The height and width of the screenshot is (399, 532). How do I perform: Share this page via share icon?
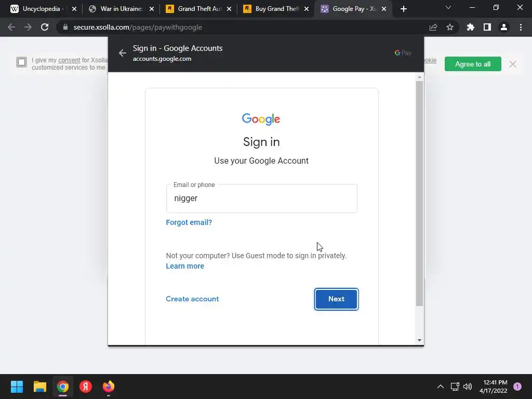click(433, 27)
